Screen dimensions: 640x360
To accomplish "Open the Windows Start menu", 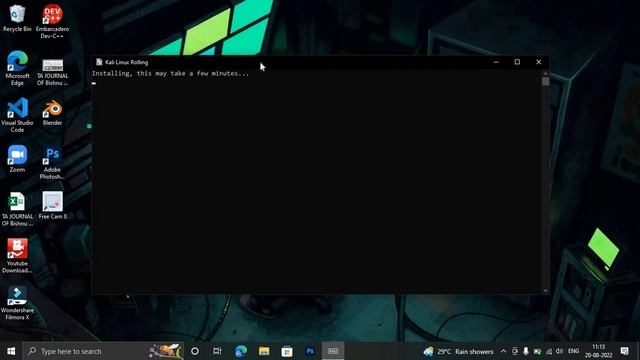I will point(11,351).
